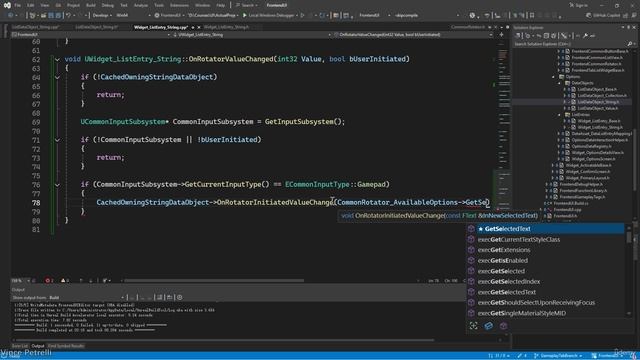Viewport: 640px width, 360px height.
Task: Select execGetSelectedText completion item
Action: [545, 292]
